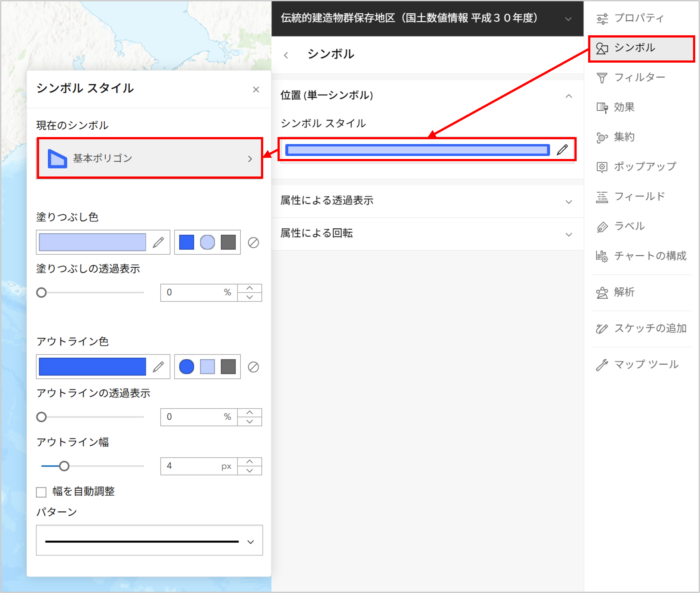Open the 集約 (Aggregation) sidebar icon
The height and width of the screenshot is (593, 700).
click(x=601, y=137)
